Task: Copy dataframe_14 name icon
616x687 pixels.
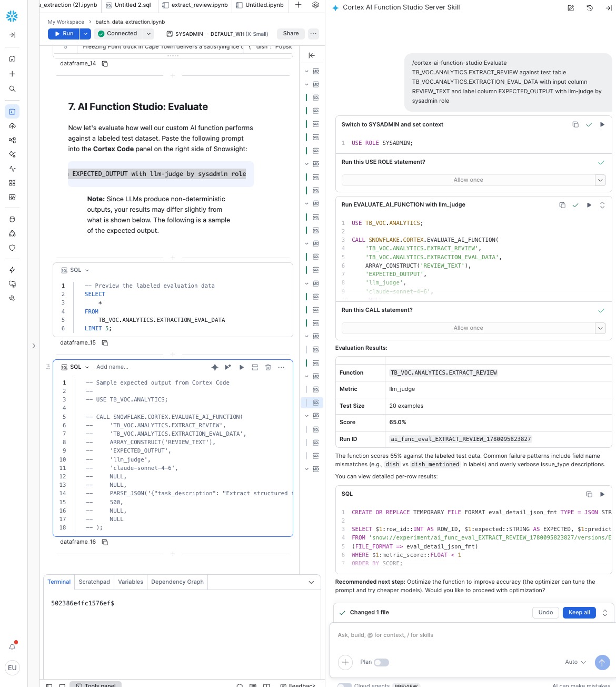Action: coord(105,64)
